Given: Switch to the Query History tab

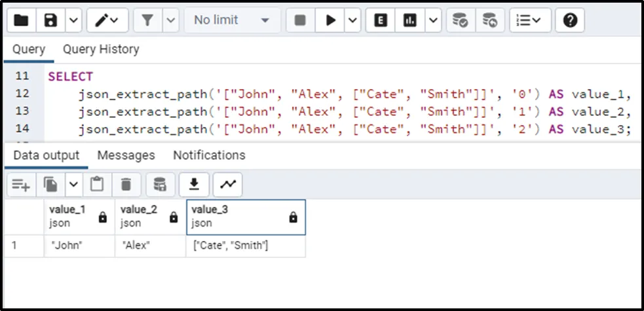Looking at the screenshot, I should pyautogui.click(x=101, y=49).
